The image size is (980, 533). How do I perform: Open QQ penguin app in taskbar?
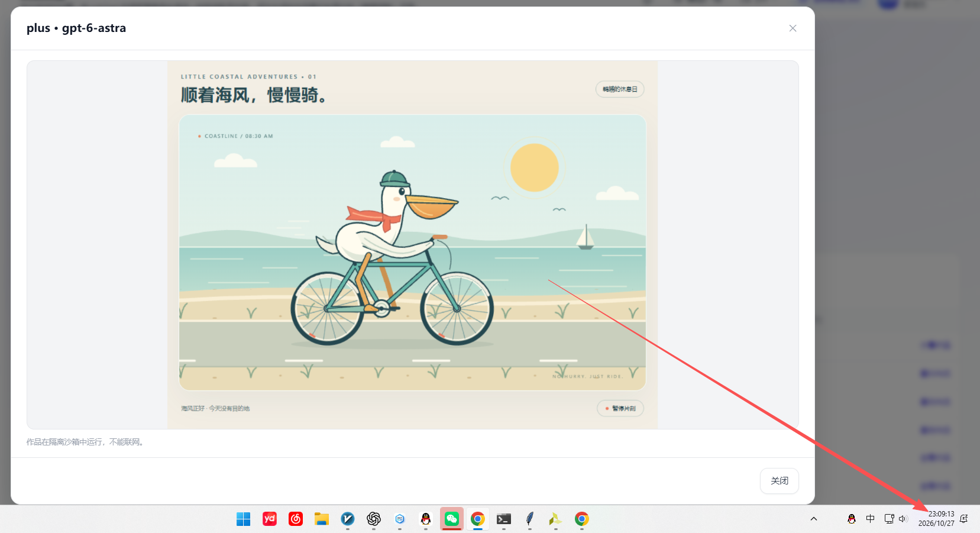(426, 519)
